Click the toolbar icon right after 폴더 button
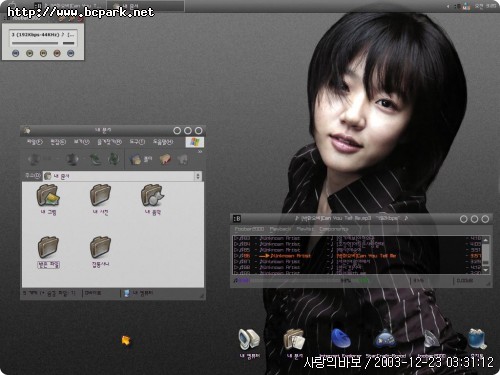Screen dimensions: 500x375 165,160
